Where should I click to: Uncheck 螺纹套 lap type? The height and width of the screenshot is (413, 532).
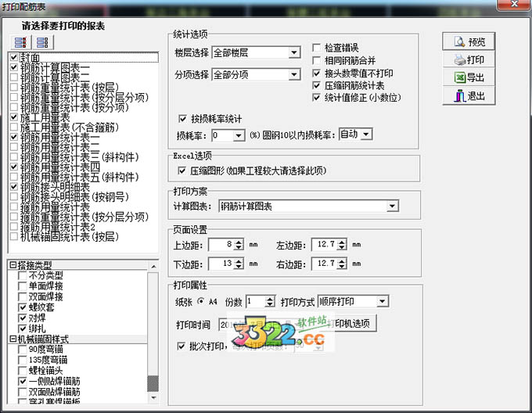[x=23, y=307]
